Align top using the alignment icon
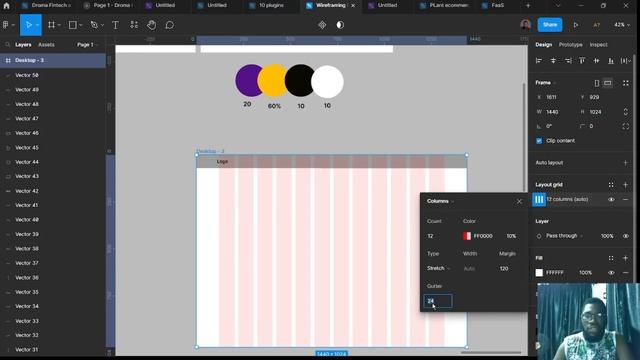This screenshot has height=360, width=640. pyautogui.click(x=582, y=61)
